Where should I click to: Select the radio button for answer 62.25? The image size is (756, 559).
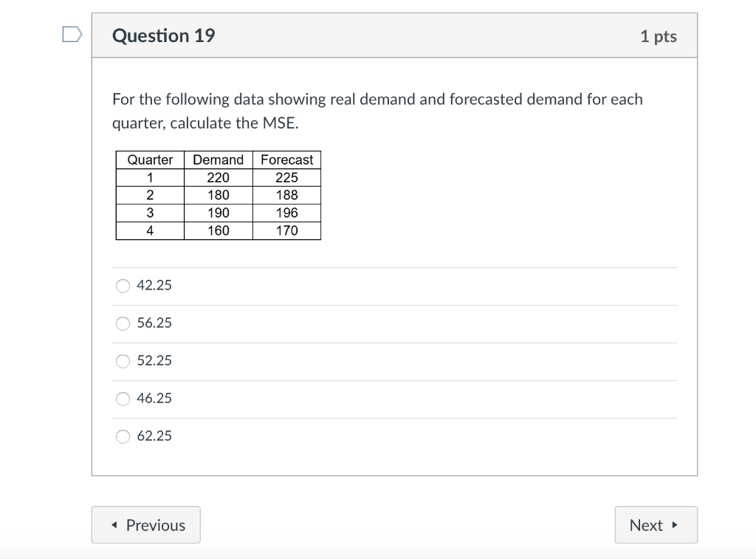[123, 436]
